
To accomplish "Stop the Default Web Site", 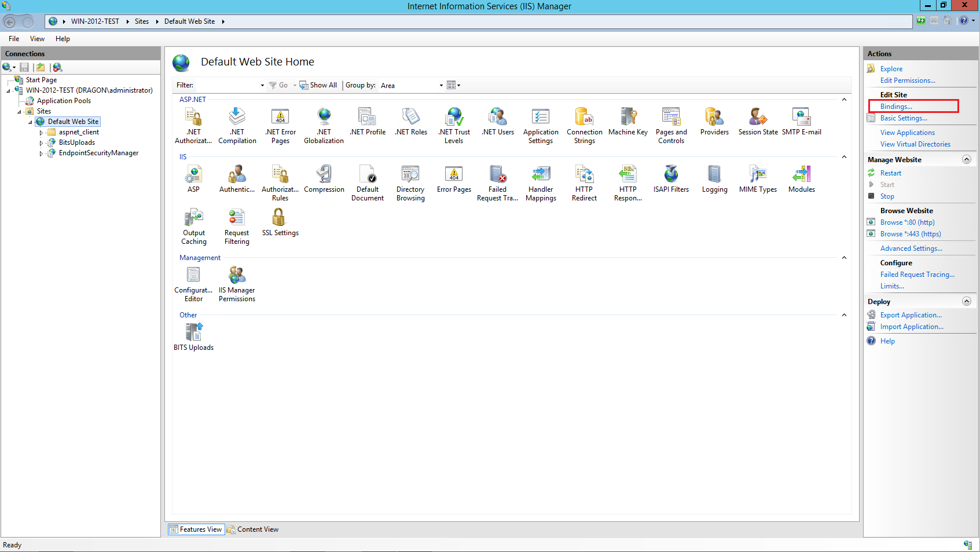I will tap(886, 196).
